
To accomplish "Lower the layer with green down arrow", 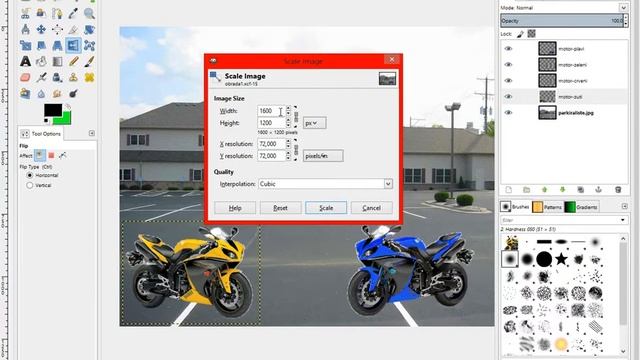I will tap(562, 190).
